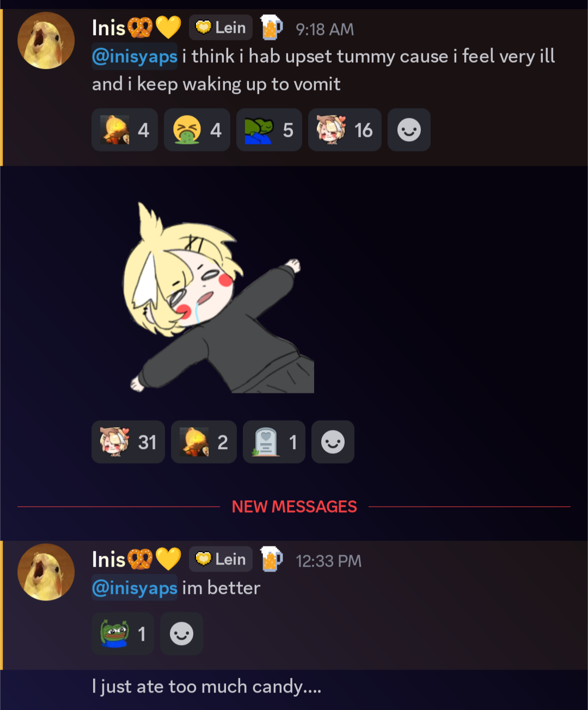
Task: Click the Lein server tag on the first message
Action: (x=220, y=27)
